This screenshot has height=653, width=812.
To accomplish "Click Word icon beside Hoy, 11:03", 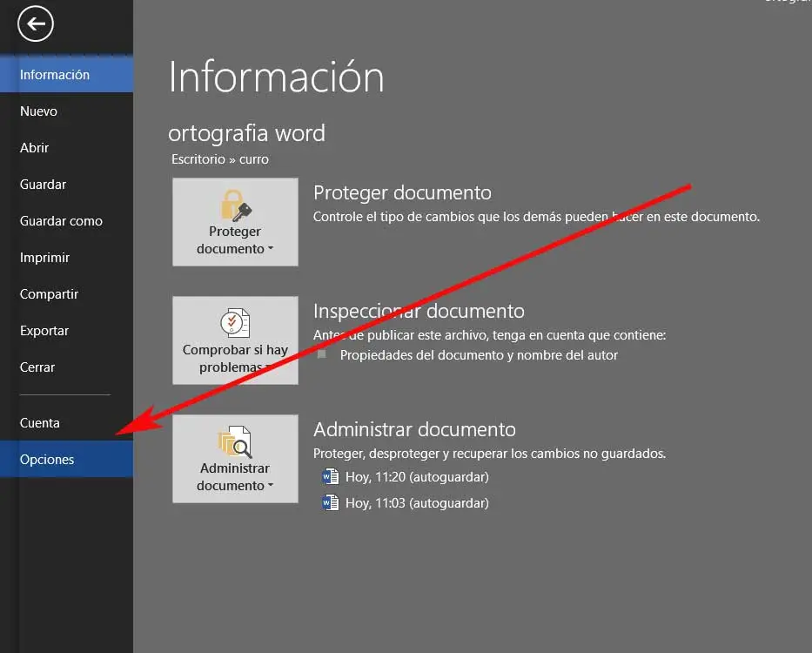I will [x=331, y=502].
